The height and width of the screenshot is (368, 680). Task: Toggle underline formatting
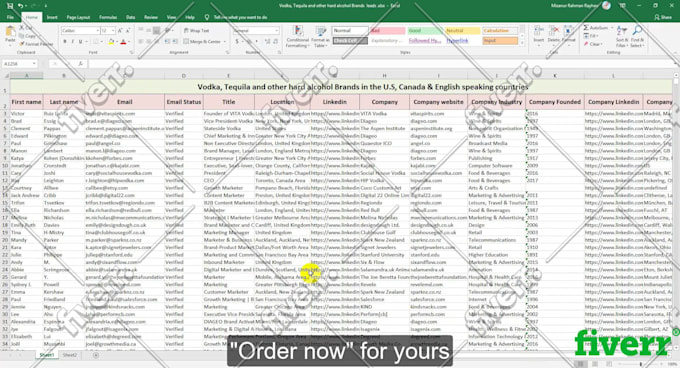click(80, 42)
